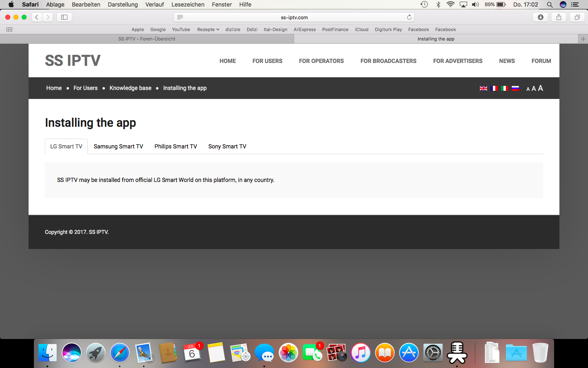Open the Share menu in Safari

559,17
